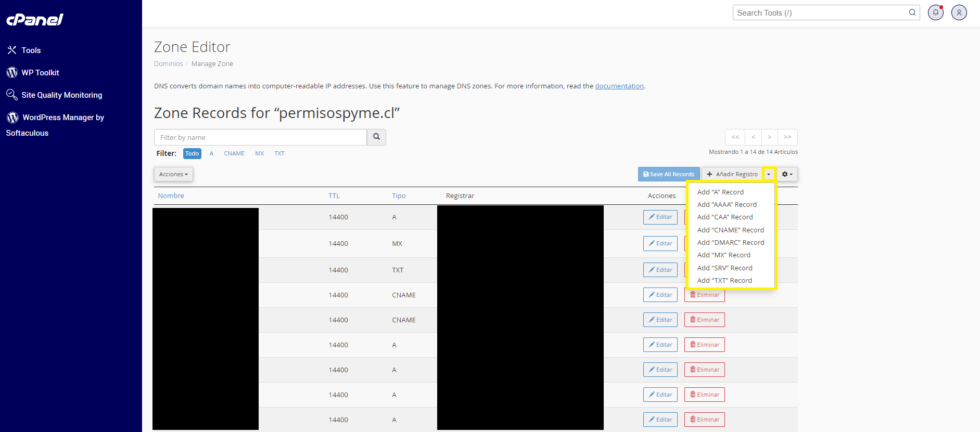Select Add "DMARC" Record menu entry
The image size is (980, 432).
(730, 242)
